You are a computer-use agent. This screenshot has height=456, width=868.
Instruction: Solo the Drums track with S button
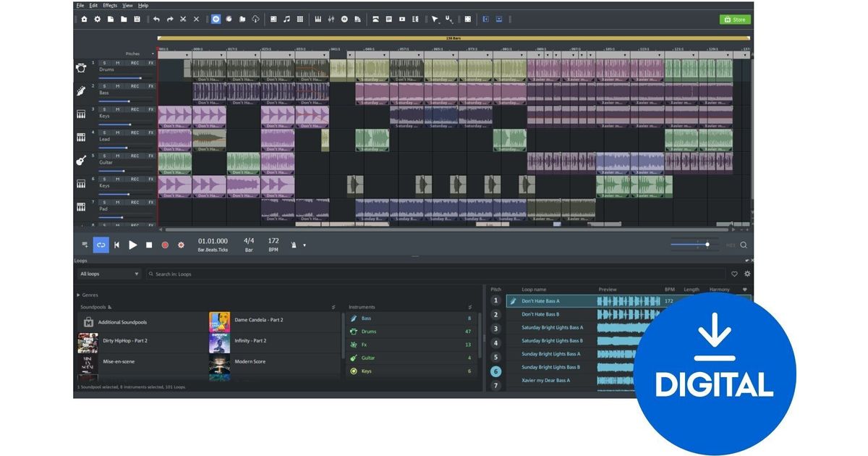click(x=104, y=63)
